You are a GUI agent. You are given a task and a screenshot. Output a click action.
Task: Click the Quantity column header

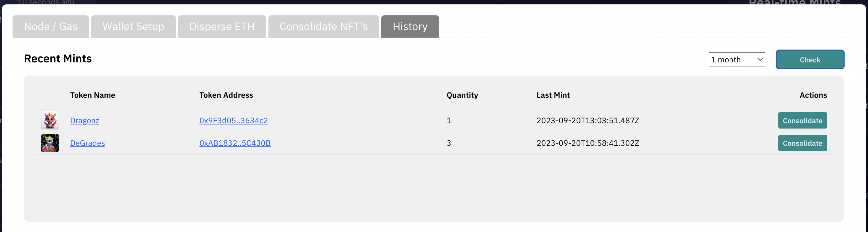click(x=462, y=95)
